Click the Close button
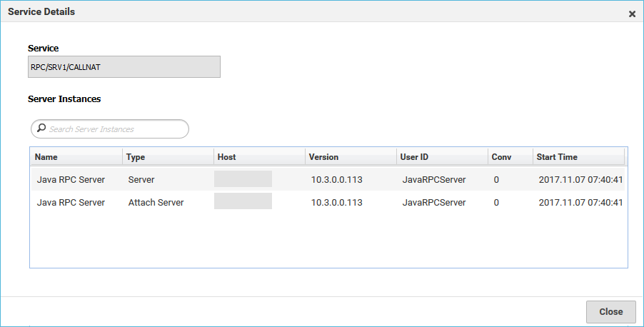Image resolution: width=644 pixels, height=327 pixels. point(610,312)
